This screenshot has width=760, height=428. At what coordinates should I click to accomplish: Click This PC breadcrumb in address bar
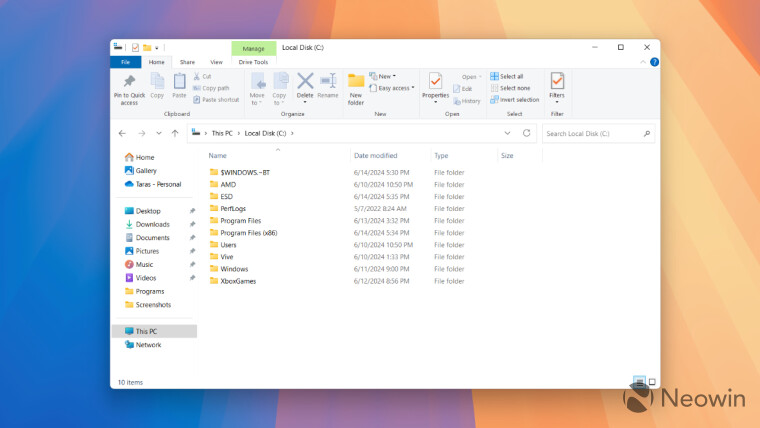coord(222,133)
